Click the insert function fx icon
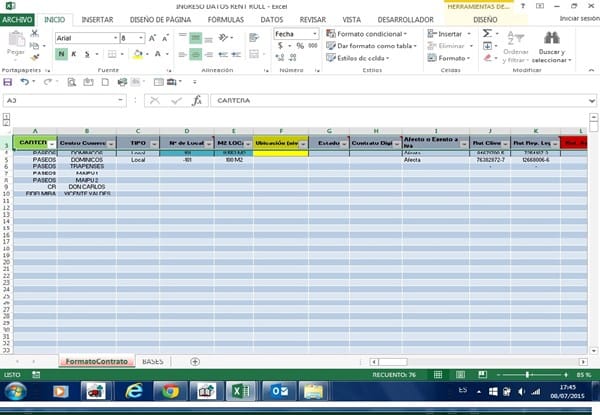This screenshot has width=600, height=415. (197, 100)
